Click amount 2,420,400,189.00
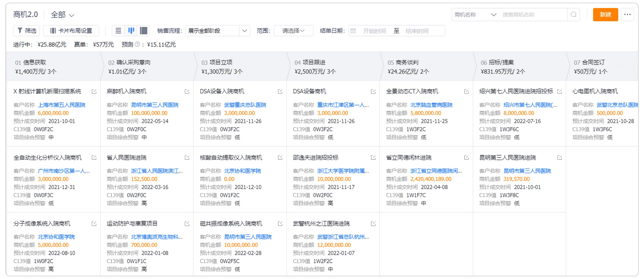The image size is (644, 279). coord(431,179)
